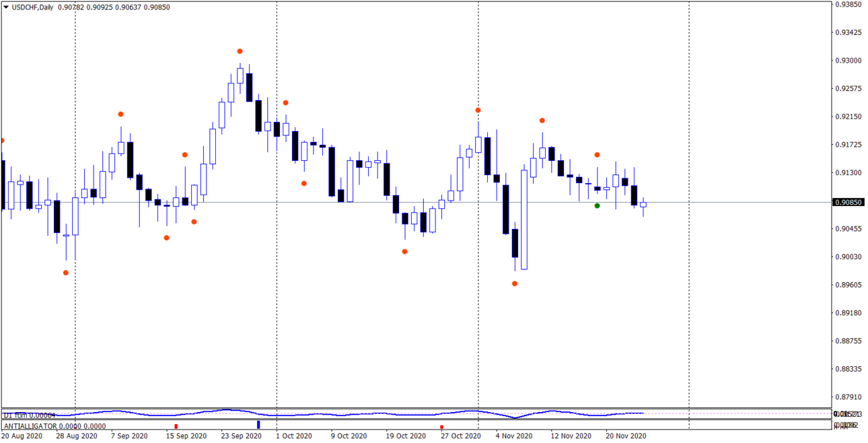
Task: Click the 4 Nov 2020 date label
Action: pyautogui.click(x=515, y=436)
